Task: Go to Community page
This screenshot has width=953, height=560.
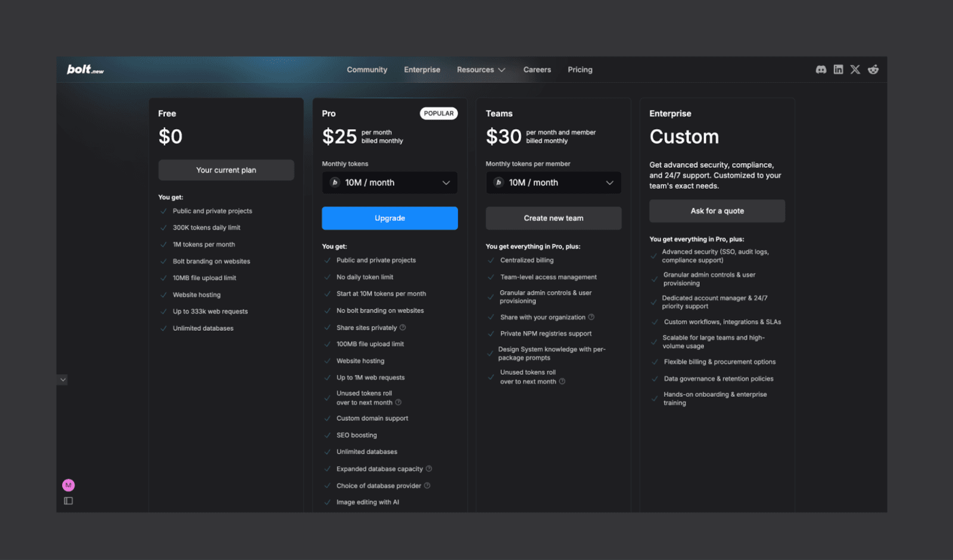Action: pyautogui.click(x=367, y=70)
